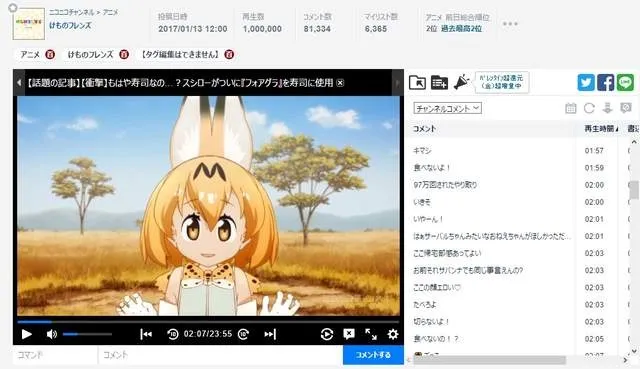This screenshot has height=369, width=640.
Task: Click the channel thumbnail image
Action: (28, 24)
